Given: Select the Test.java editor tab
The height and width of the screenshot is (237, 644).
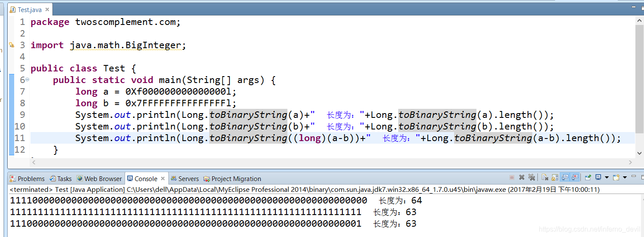Looking at the screenshot, I should click(x=30, y=9).
